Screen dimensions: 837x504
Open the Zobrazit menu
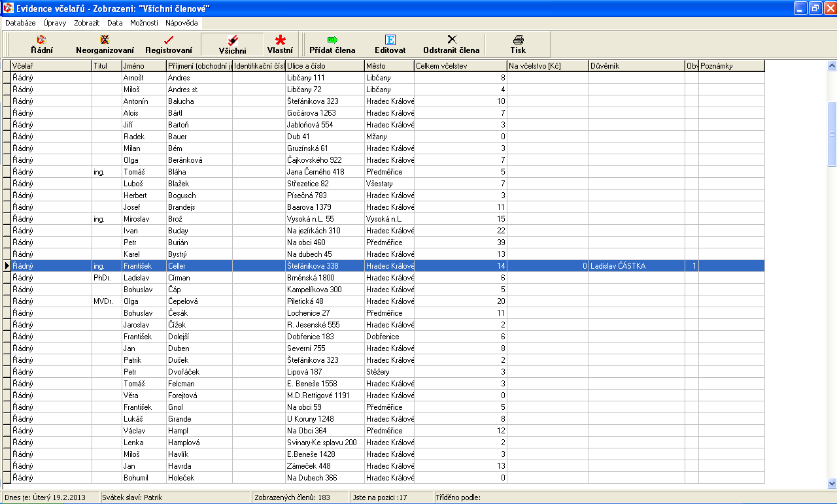click(x=87, y=22)
